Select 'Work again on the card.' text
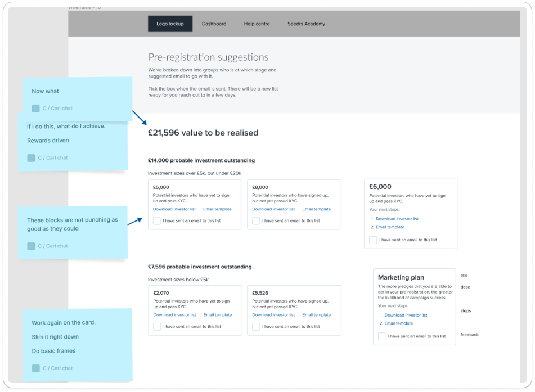The height and width of the screenshot is (392, 535). pyautogui.click(x=64, y=323)
